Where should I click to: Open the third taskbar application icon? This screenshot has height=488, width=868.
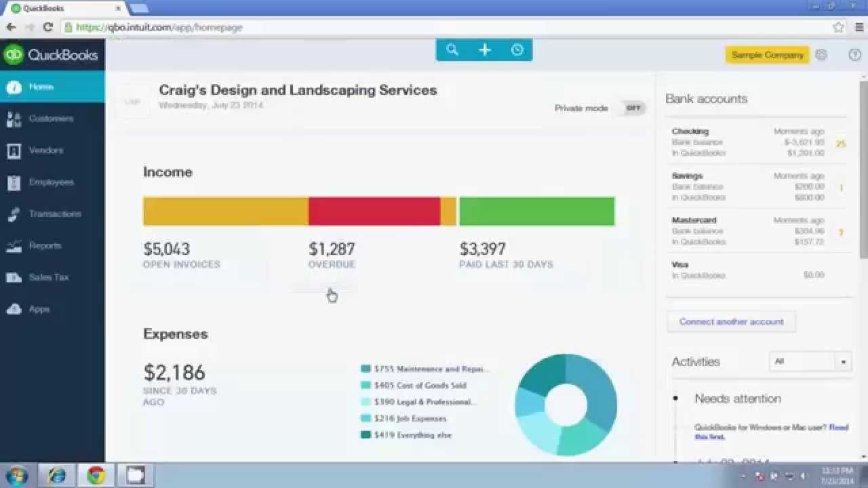(136, 475)
